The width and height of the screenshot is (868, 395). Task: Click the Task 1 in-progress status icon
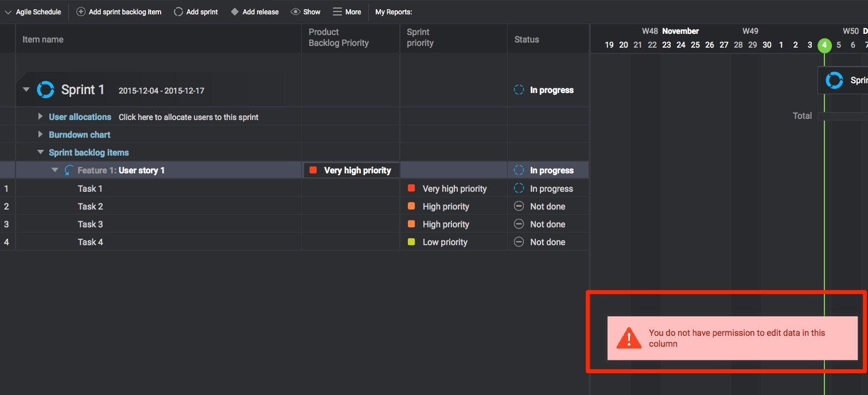(519, 188)
